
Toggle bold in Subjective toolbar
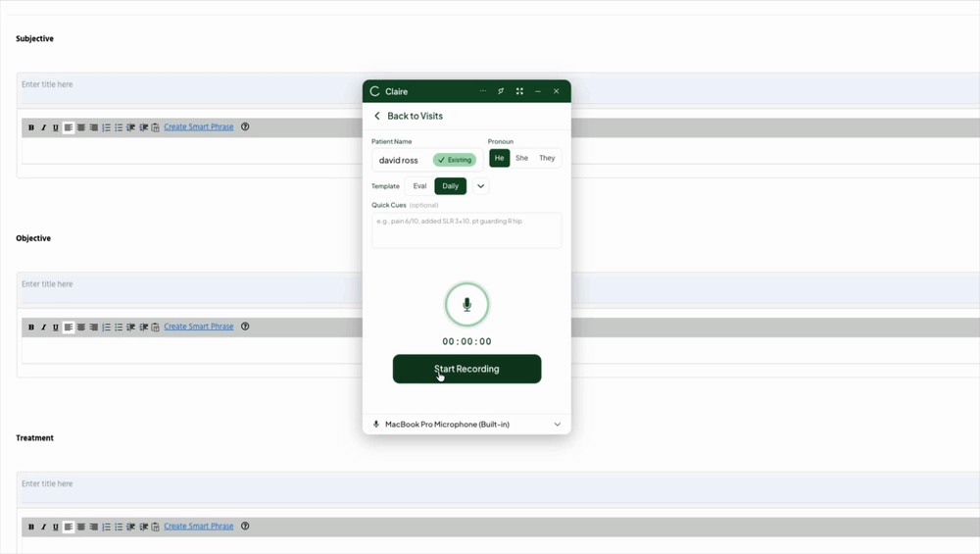coord(31,127)
